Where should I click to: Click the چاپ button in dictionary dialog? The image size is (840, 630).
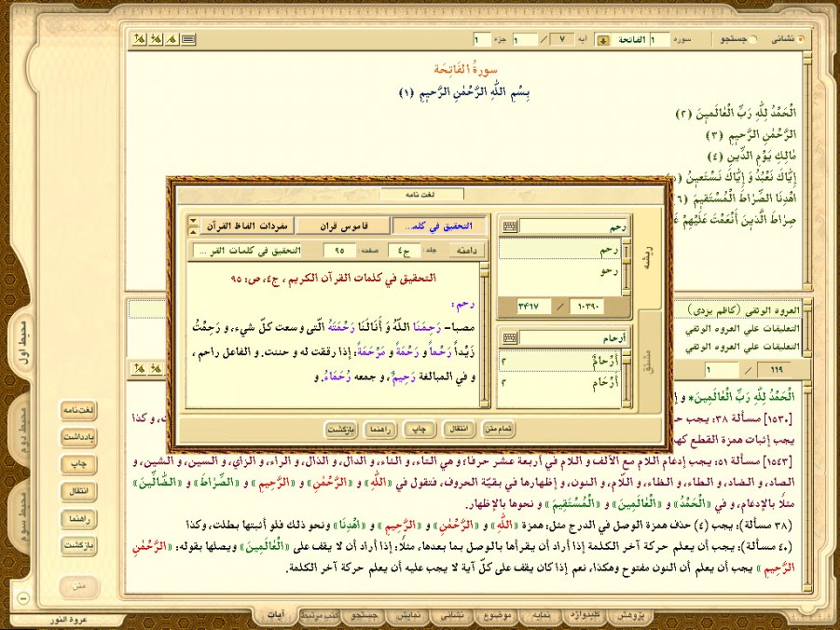420,429
